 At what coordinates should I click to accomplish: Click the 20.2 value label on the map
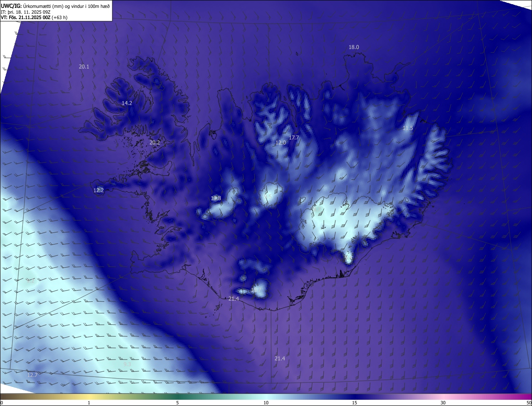click(155, 142)
